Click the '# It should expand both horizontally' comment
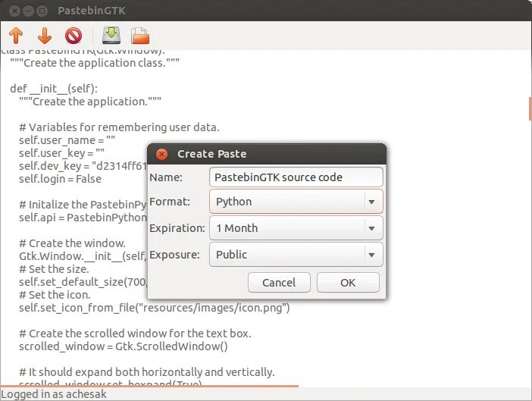This screenshot has width=532, height=401. [x=146, y=372]
